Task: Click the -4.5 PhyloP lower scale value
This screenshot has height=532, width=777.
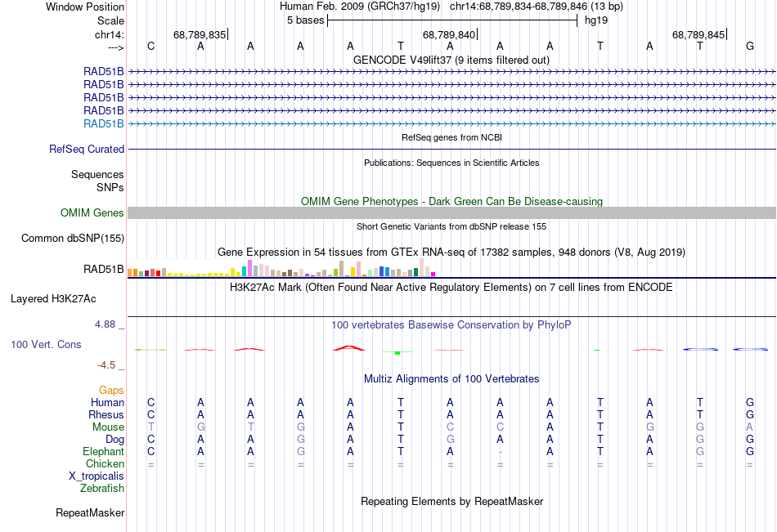Action: (106, 365)
